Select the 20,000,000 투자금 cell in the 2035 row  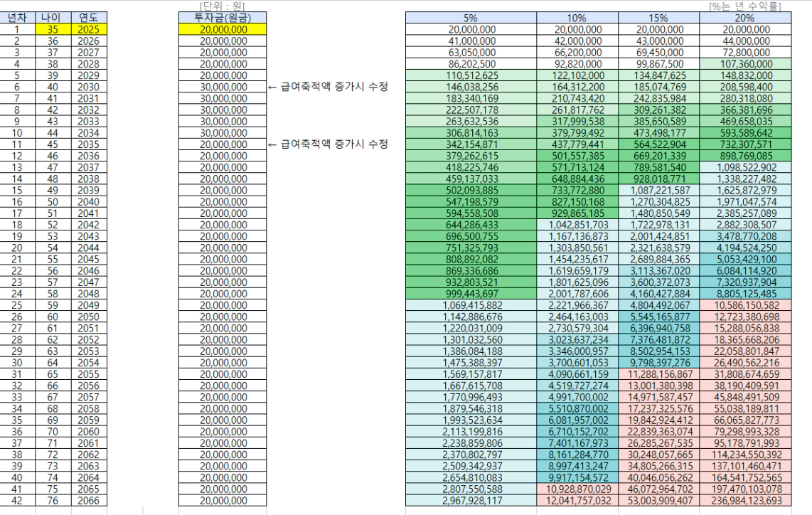coord(223,144)
